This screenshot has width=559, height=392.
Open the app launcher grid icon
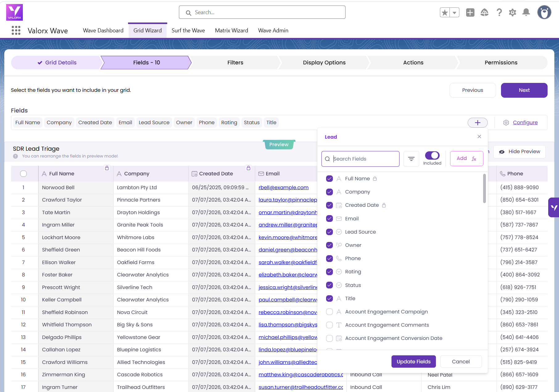click(x=16, y=31)
